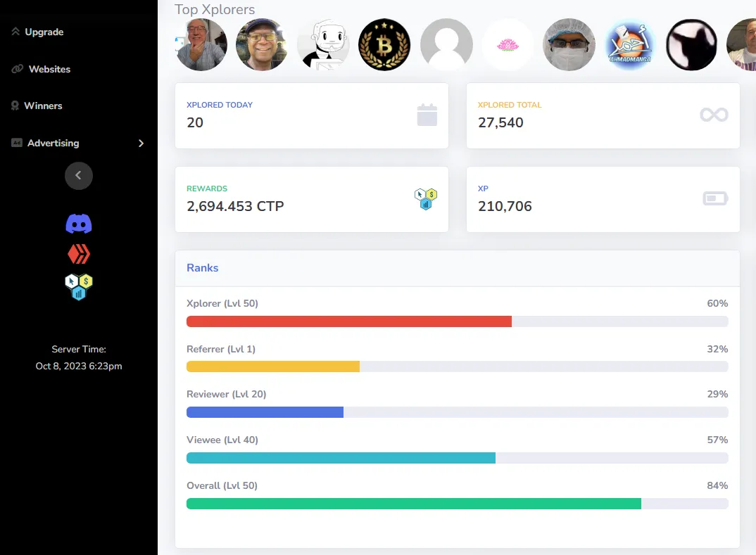The image size is (756, 555).
Task: Open the cartoon sketch character avatar
Action: (324, 45)
